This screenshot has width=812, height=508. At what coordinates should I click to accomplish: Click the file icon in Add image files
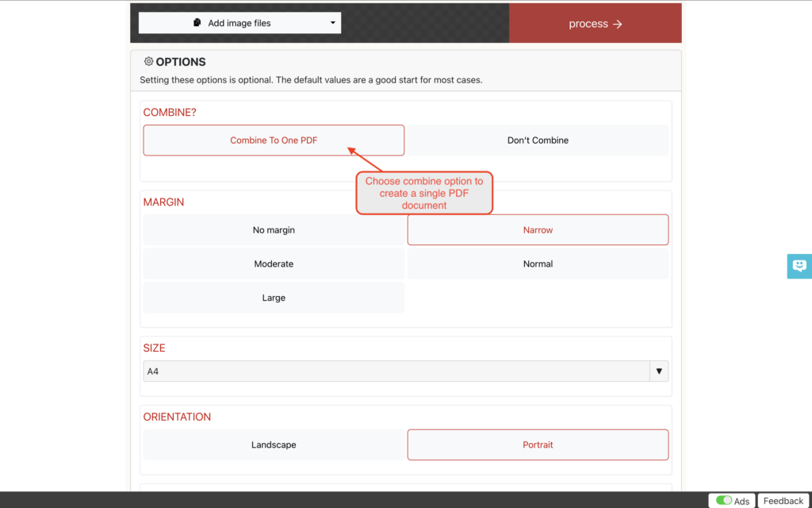[197, 23]
